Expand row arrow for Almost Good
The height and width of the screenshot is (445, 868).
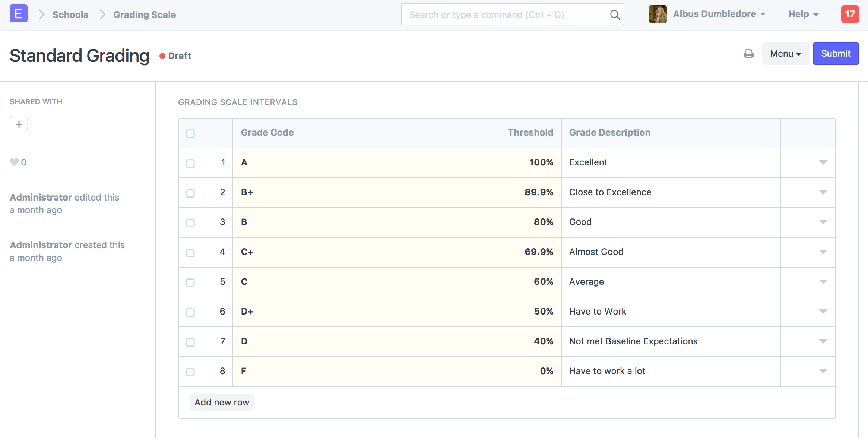click(x=823, y=252)
